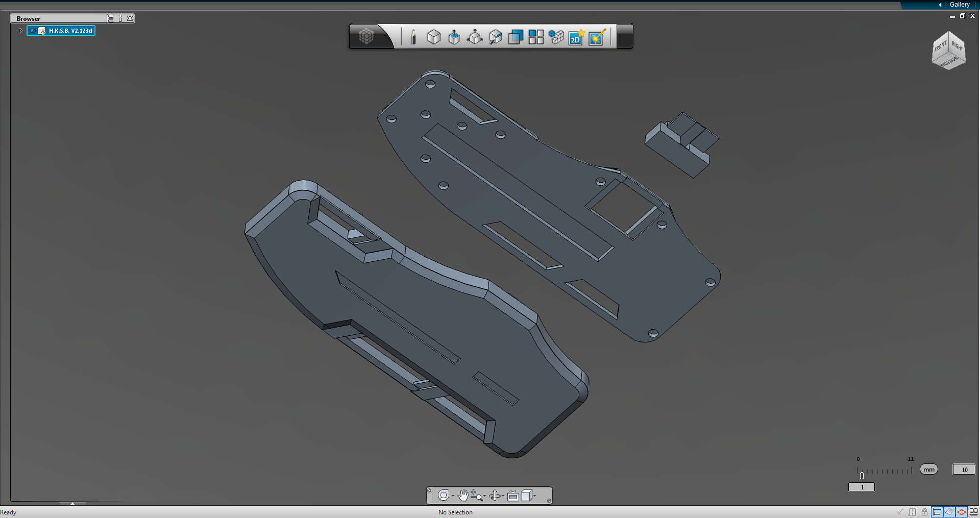Viewport: 980px width, 518px height.
Task: Select the Pan hand tool
Action: click(x=463, y=495)
